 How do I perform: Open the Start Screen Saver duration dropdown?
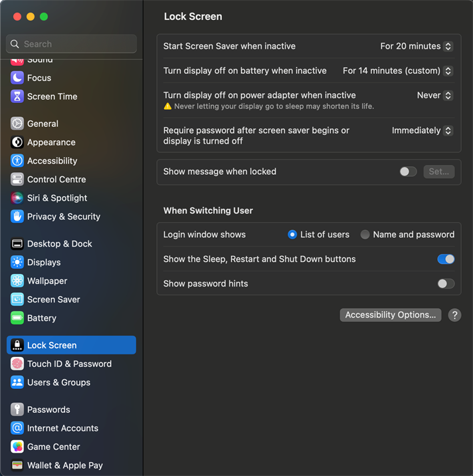[x=417, y=47]
